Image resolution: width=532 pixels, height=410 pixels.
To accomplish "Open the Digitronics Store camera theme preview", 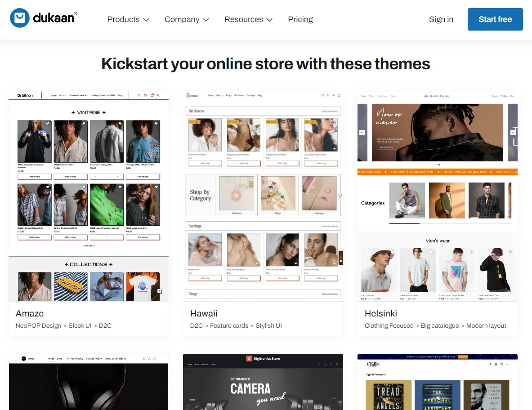I will click(x=263, y=382).
